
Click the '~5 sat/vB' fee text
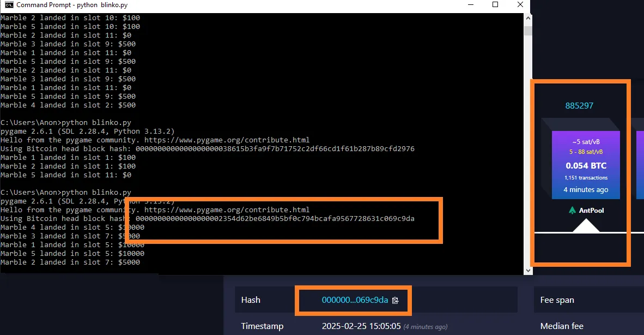[x=586, y=142]
